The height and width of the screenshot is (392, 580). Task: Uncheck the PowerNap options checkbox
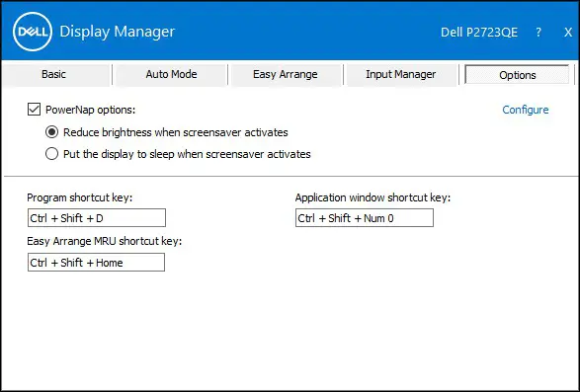(34, 110)
